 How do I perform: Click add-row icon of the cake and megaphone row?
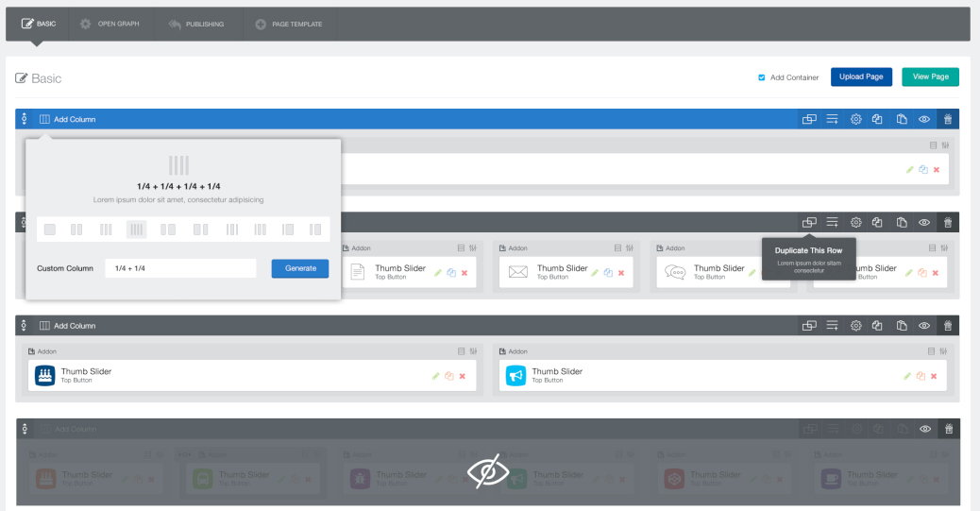[x=832, y=325]
